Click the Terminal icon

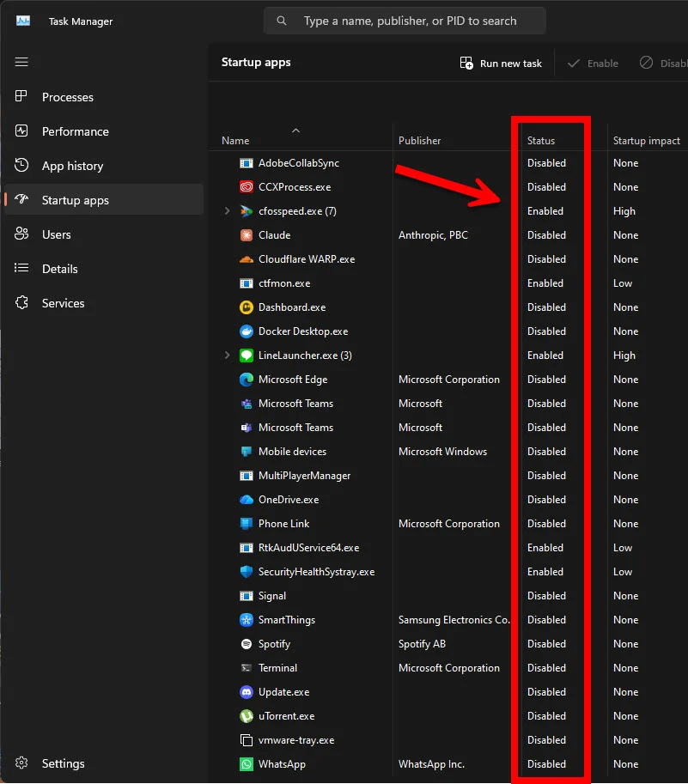point(247,668)
